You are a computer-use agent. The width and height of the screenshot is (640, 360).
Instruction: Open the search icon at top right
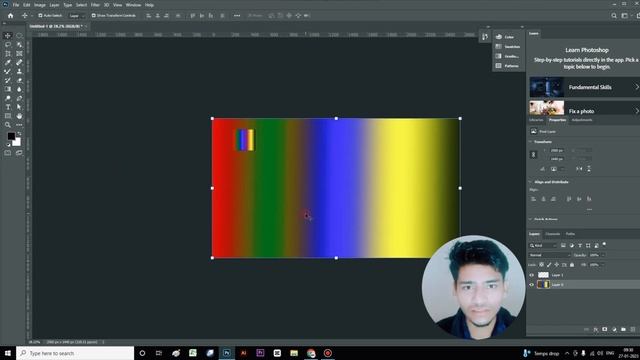click(614, 16)
